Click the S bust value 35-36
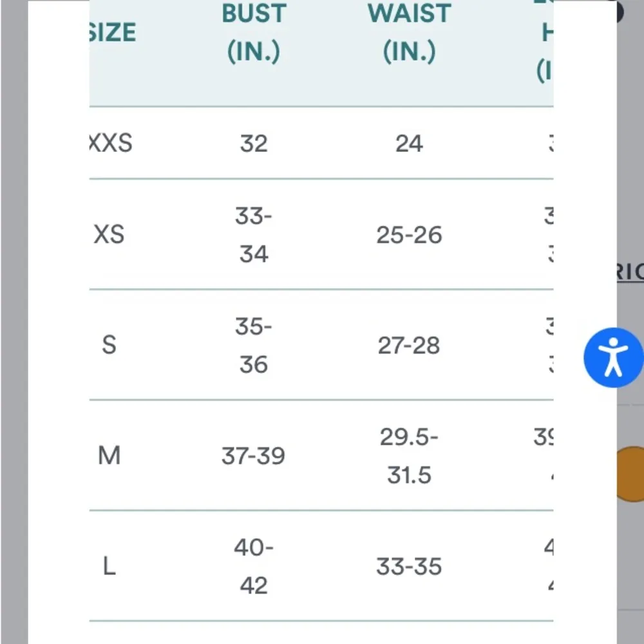 [253, 346]
